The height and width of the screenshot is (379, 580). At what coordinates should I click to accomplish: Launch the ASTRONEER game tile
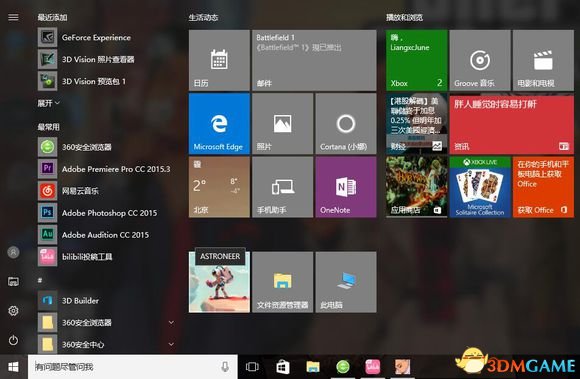pyautogui.click(x=219, y=282)
